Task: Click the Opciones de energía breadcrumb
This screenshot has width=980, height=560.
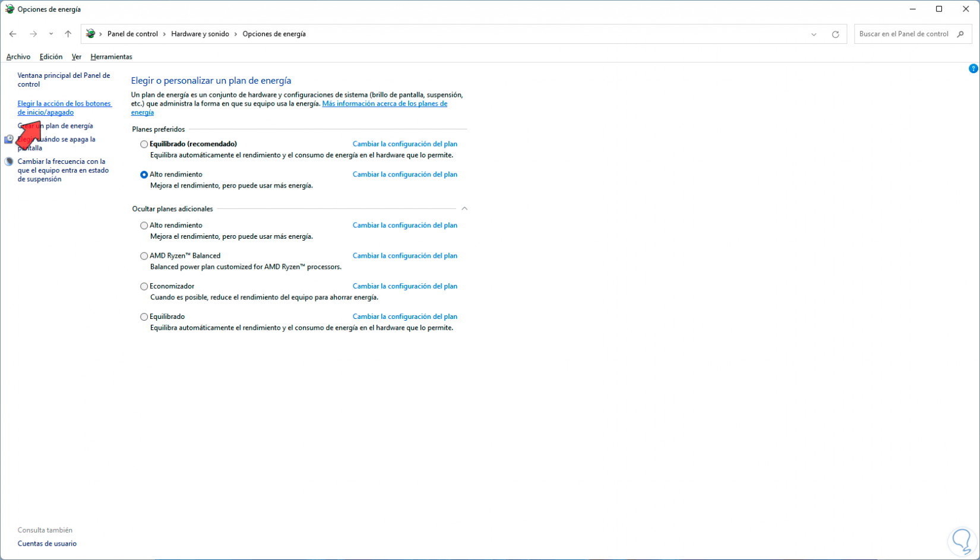Action: point(274,34)
